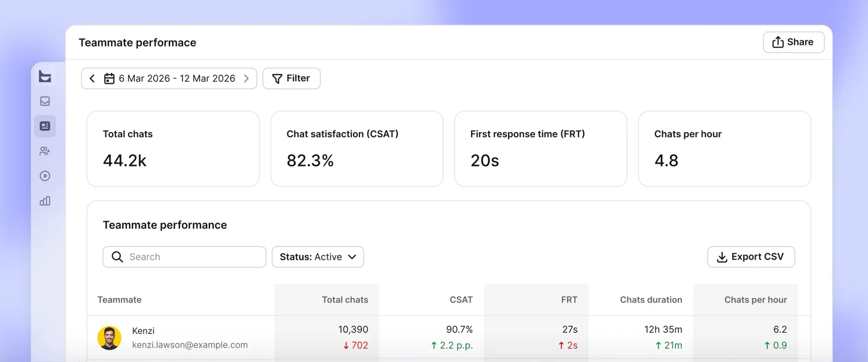The width and height of the screenshot is (868, 362).
Task: Sort by CSAT column header
Action: point(461,300)
